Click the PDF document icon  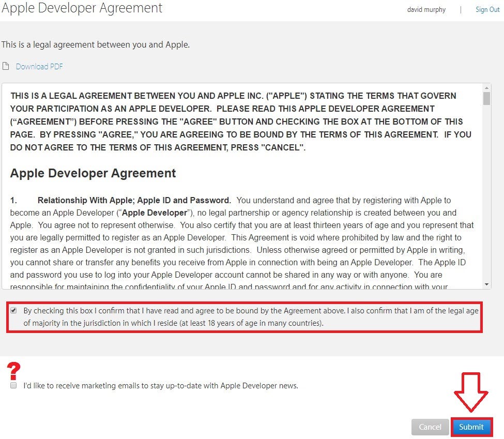point(6,66)
